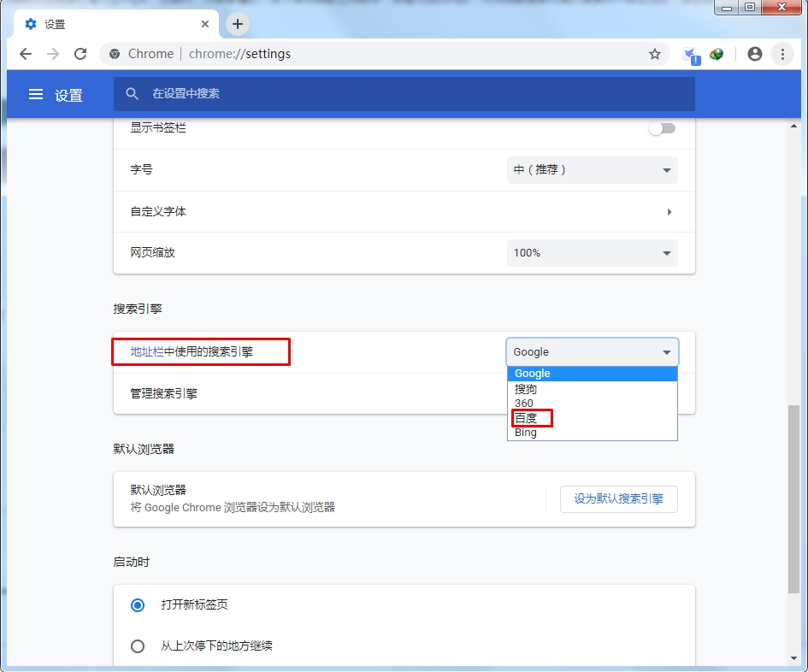The height and width of the screenshot is (672, 808).
Task: Click the 搜索引擎 section heading
Action: click(x=138, y=309)
